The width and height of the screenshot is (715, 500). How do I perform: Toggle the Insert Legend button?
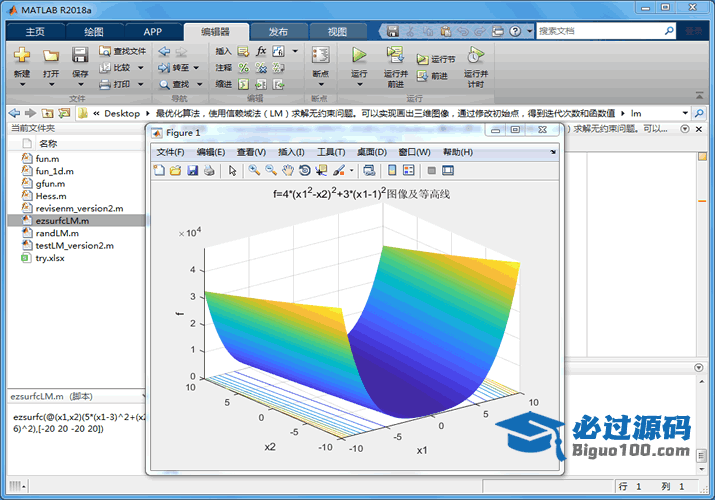[x=409, y=171]
